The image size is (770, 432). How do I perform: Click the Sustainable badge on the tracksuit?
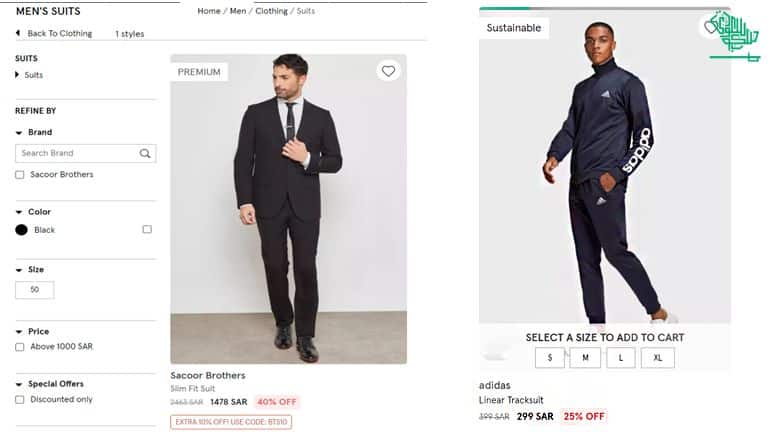(x=513, y=28)
